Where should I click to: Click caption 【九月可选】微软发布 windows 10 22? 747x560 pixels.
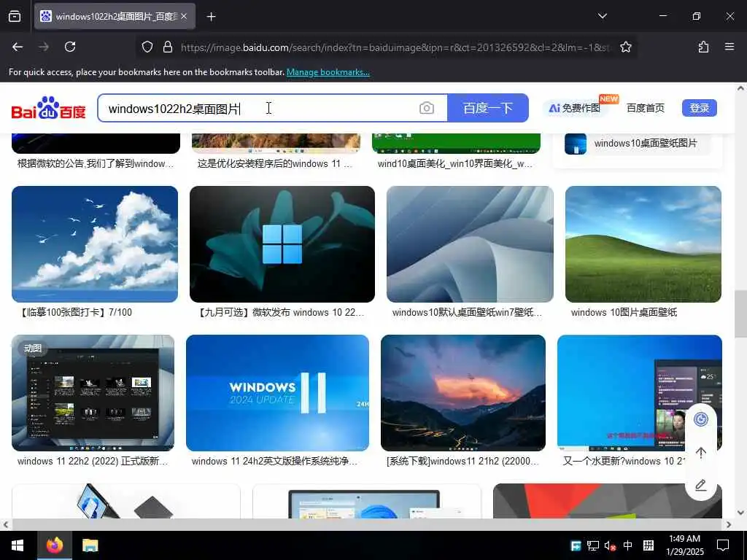point(280,312)
